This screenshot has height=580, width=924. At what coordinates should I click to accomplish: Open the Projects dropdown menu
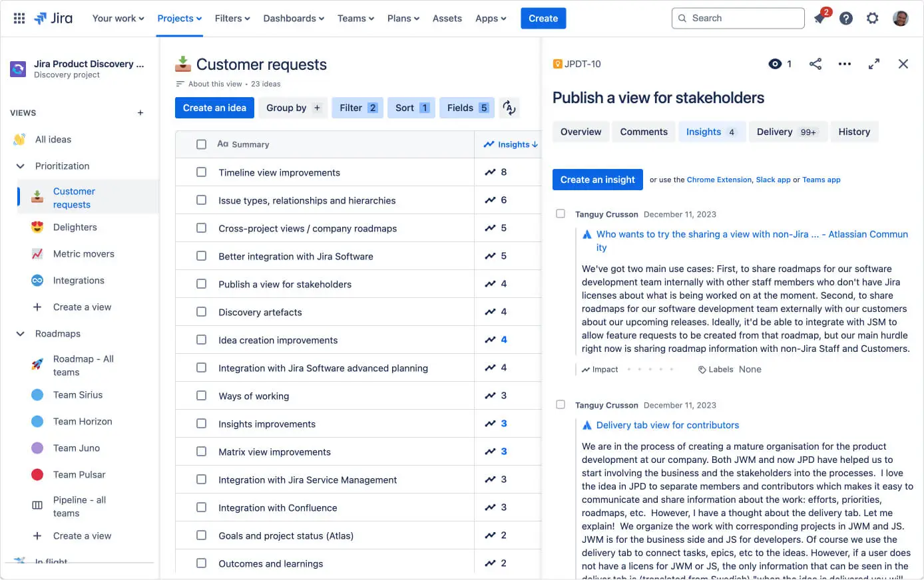click(180, 18)
